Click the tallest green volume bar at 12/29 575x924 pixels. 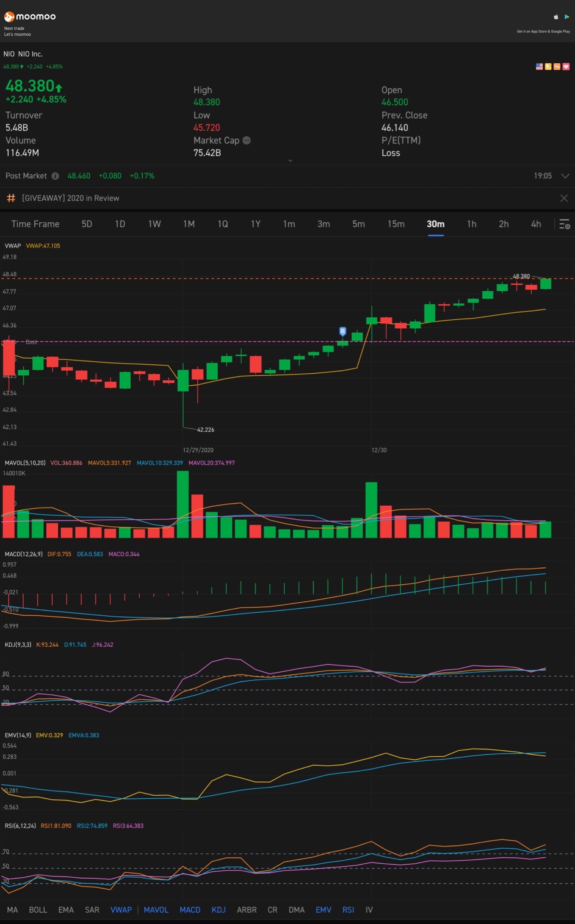coord(183,504)
